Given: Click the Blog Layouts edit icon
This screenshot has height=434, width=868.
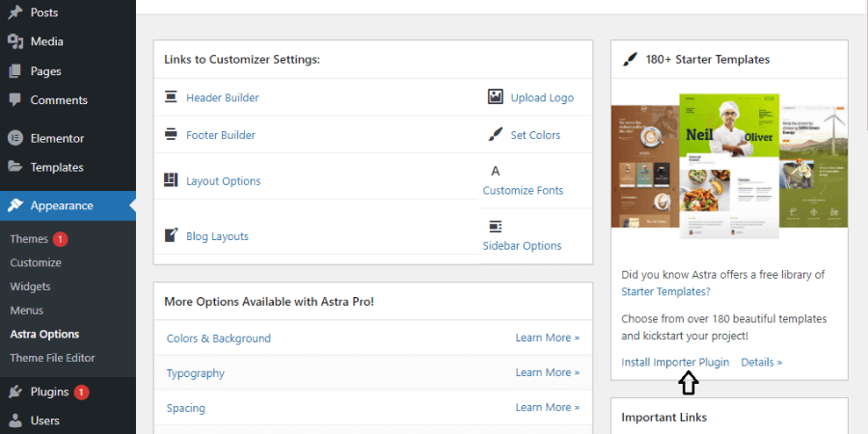Looking at the screenshot, I should click(x=171, y=235).
